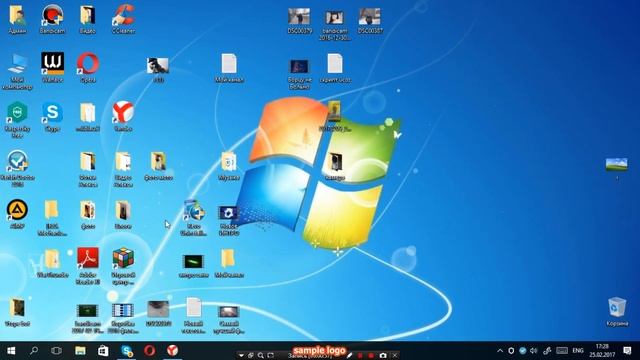Open the Action Center notifications icon

tap(627, 351)
